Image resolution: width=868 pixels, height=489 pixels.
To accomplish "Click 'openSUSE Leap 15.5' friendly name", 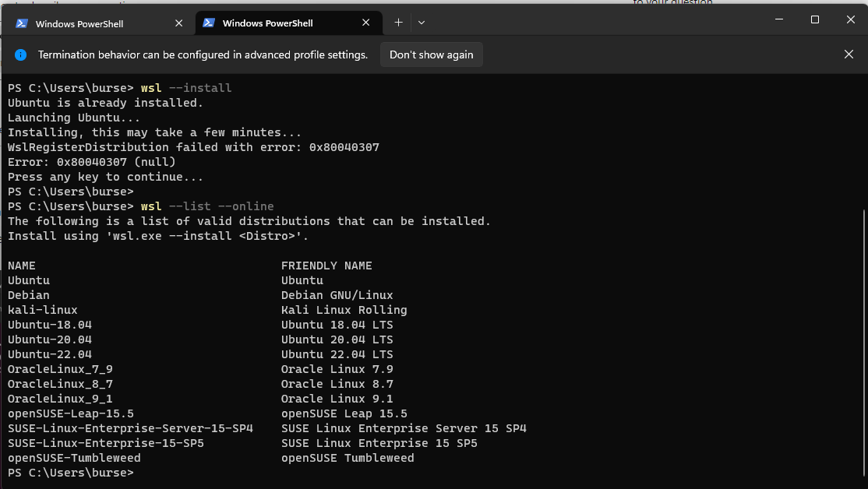I will coord(344,413).
